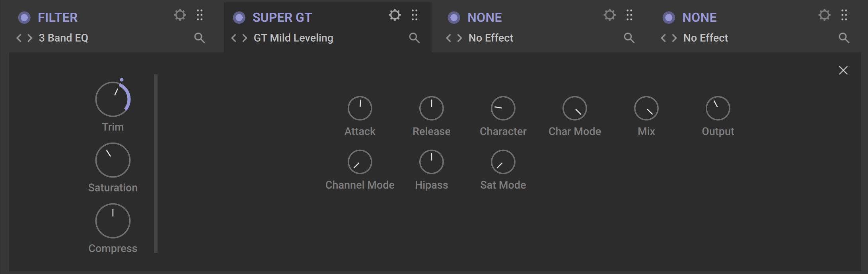Viewport: 868px width, 274px height.
Task: Click search icon in the third effect slot
Action: click(629, 38)
